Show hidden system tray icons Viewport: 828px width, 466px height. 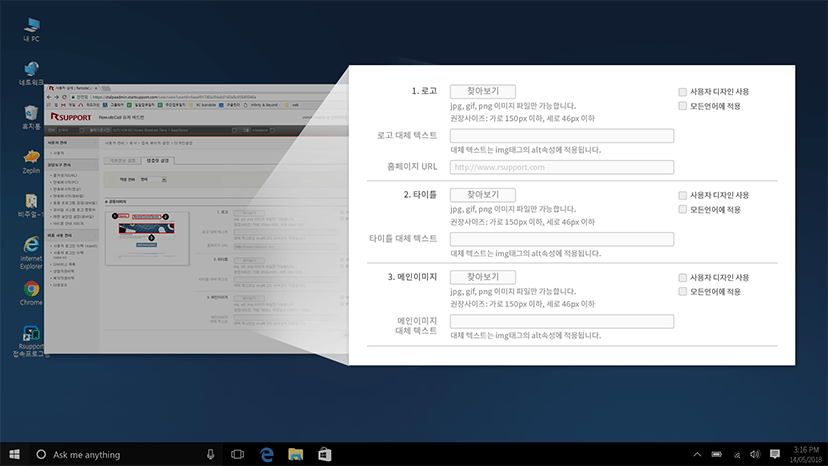697,454
